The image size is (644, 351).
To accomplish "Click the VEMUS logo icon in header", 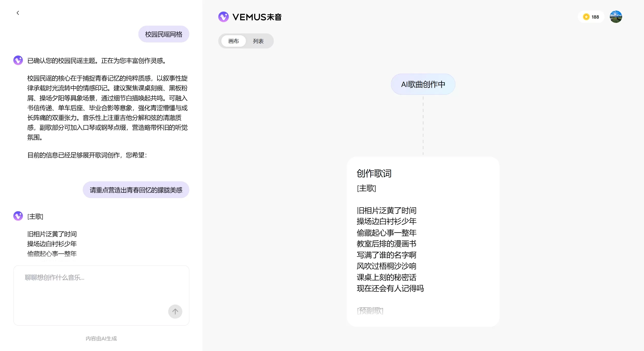I will (x=223, y=17).
